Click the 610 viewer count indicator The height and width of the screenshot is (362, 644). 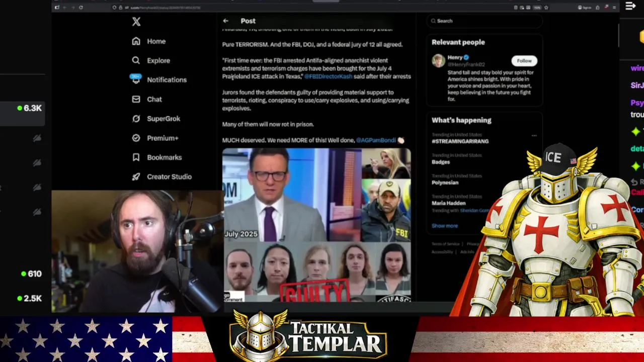(x=31, y=274)
